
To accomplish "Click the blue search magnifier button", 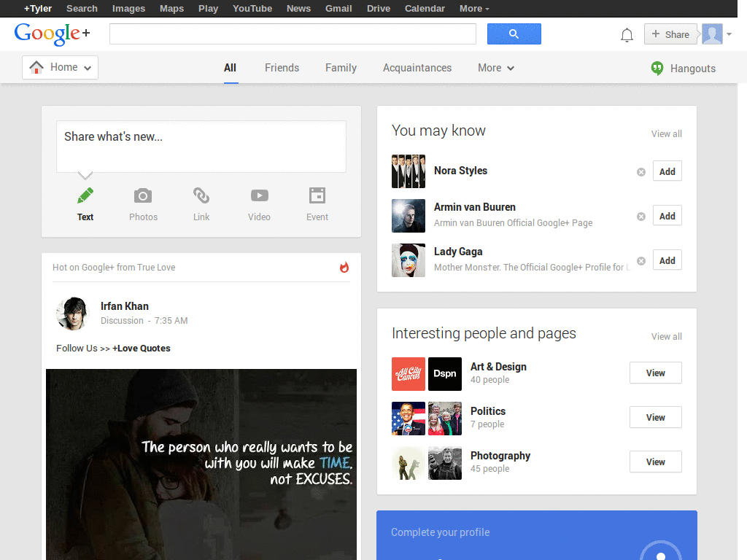I will (514, 34).
